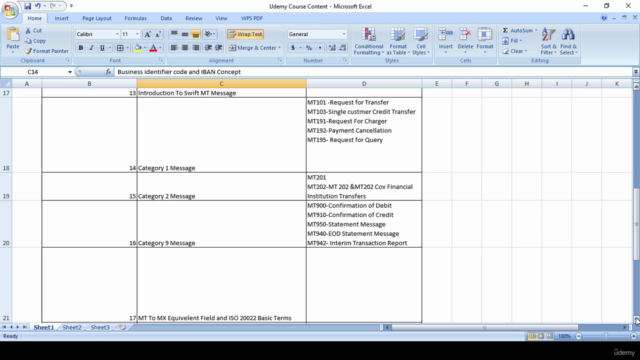Open the font size dropdown

(138, 34)
